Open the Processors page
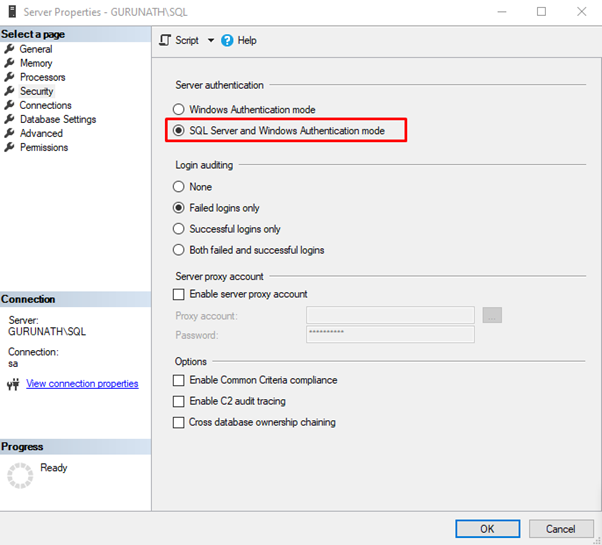The height and width of the screenshot is (545, 602). [43, 77]
